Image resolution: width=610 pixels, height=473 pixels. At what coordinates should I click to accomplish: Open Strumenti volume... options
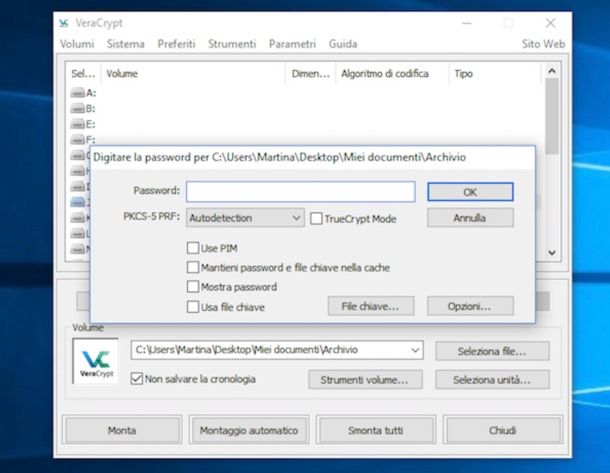click(x=365, y=380)
